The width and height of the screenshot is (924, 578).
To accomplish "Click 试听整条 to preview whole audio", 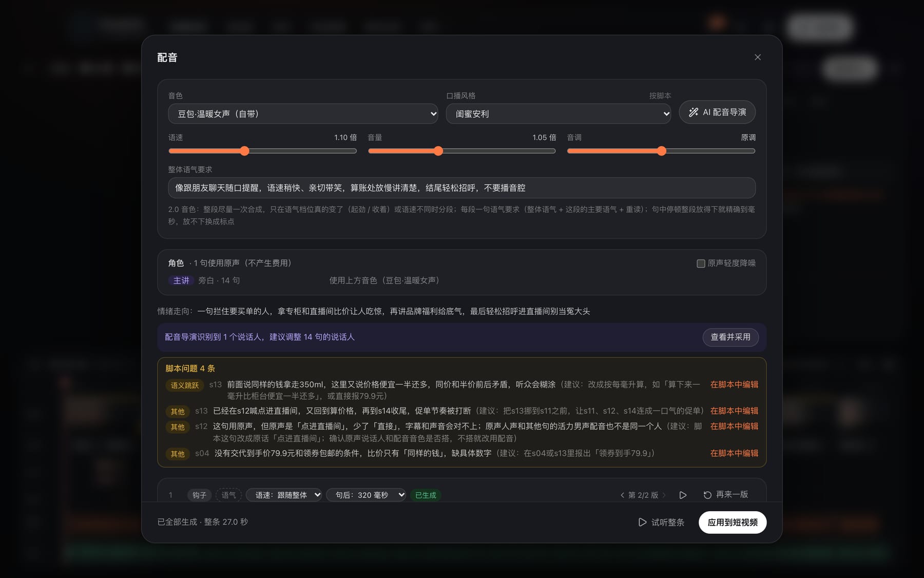I will 661,523.
